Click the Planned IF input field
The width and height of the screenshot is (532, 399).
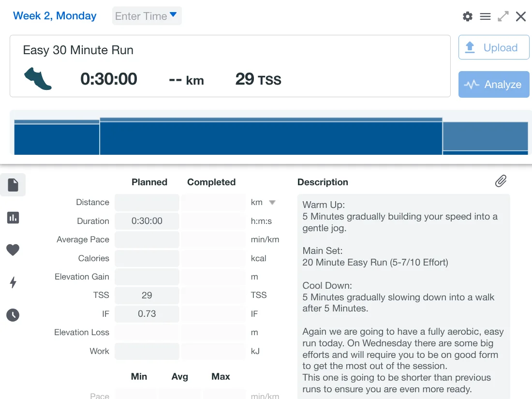pyautogui.click(x=147, y=314)
